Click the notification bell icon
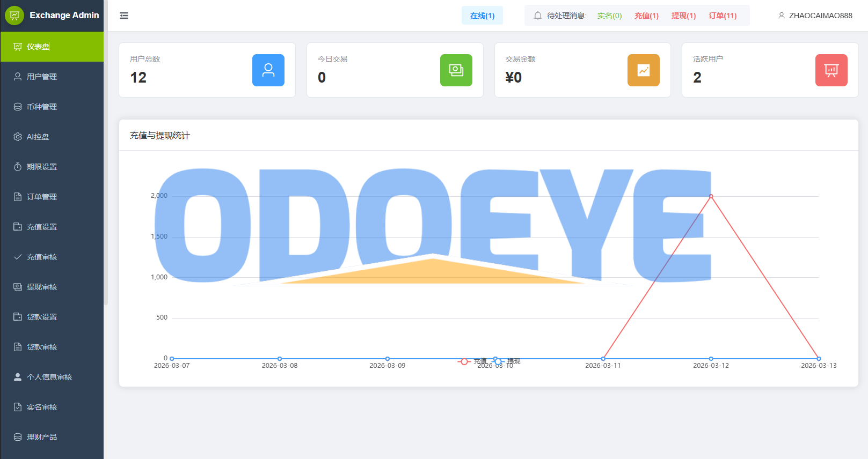The width and height of the screenshot is (868, 459). click(538, 16)
